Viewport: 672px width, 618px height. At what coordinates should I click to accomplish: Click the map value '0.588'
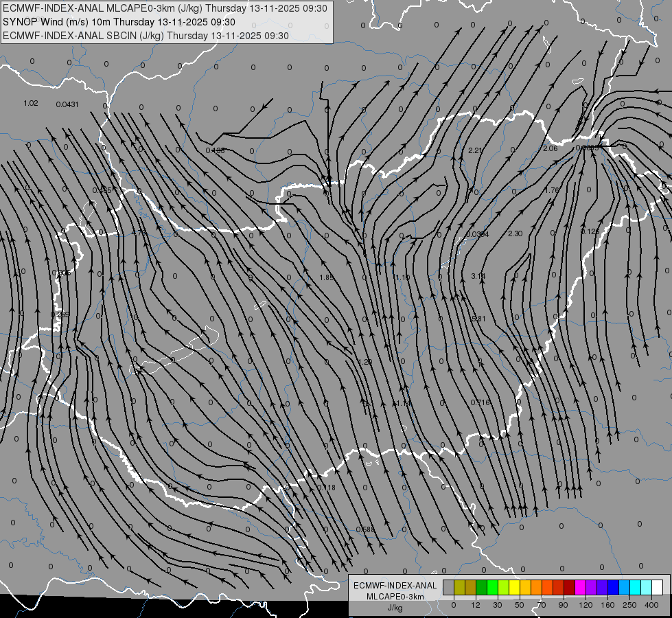click(366, 529)
